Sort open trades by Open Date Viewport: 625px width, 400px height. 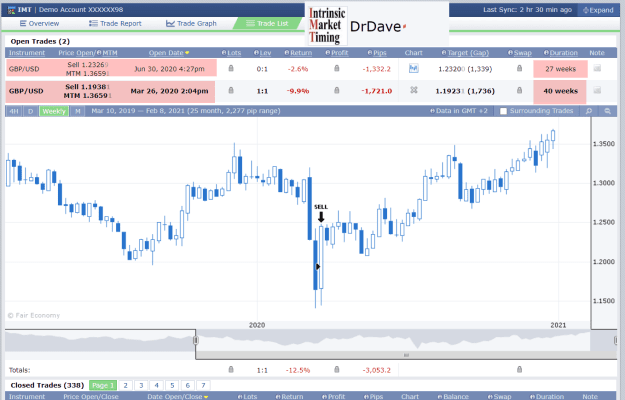166,53
